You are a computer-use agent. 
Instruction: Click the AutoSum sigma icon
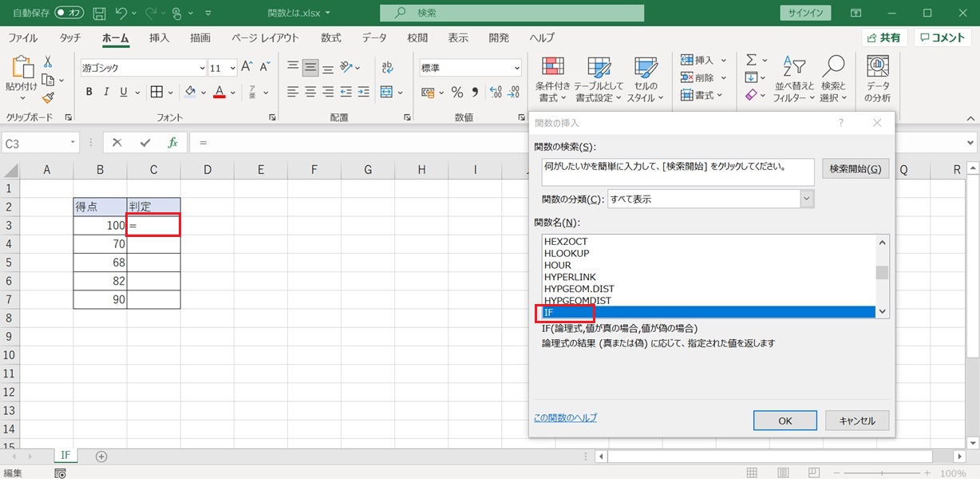click(x=751, y=61)
